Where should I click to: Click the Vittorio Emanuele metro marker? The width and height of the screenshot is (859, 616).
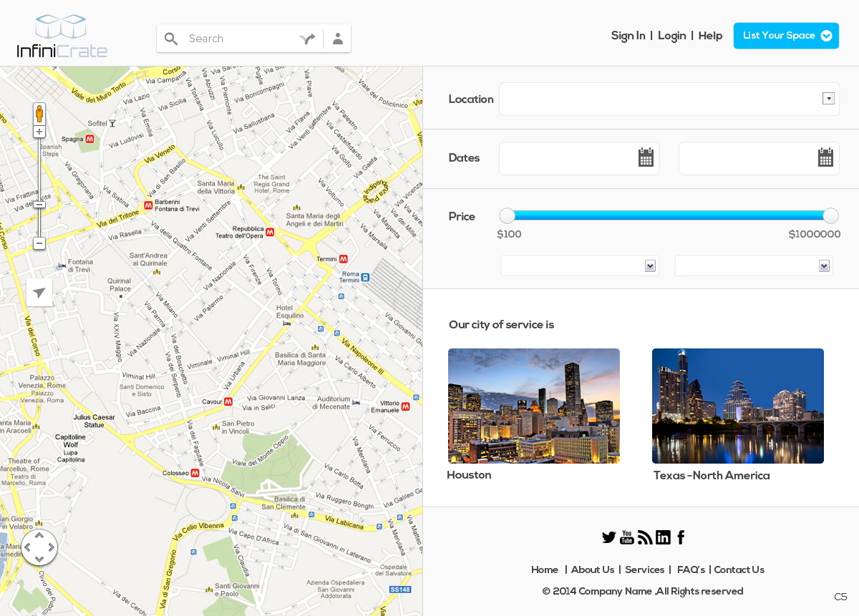tap(406, 406)
